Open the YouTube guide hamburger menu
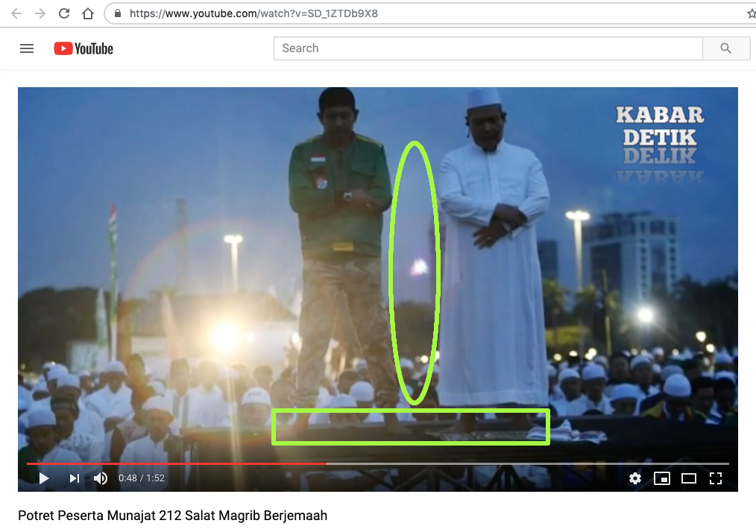This screenshot has height=532, width=756. point(27,48)
